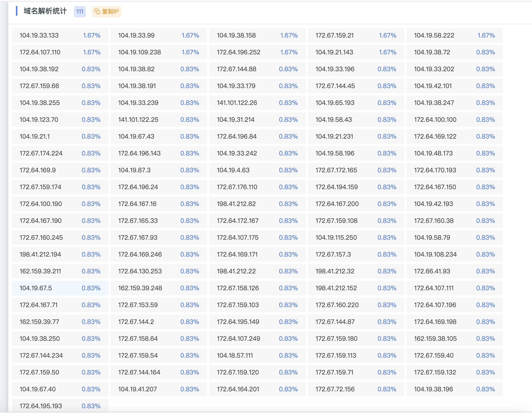Click IP 162.159.39.211

coord(60,271)
